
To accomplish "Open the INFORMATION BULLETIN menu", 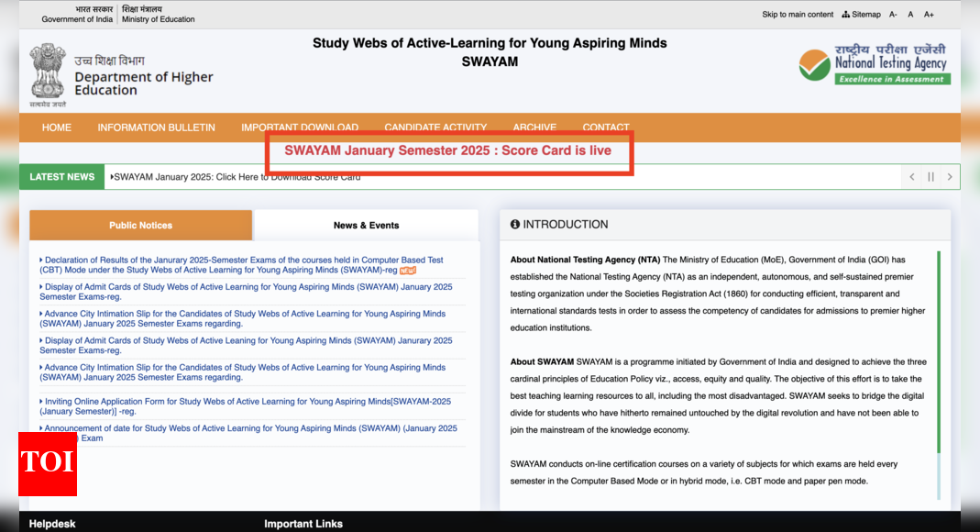I will pyautogui.click(x=156, y=127).
